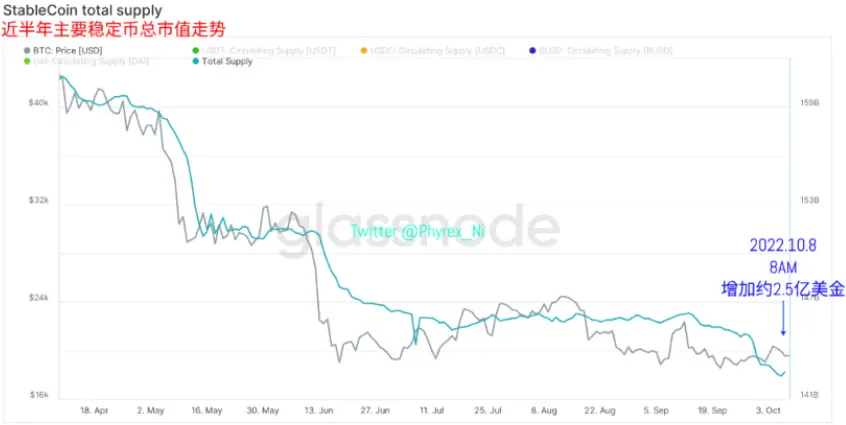Enable the BUSD Circulating Supply legend series
The height and width of the screenshot is (425, 846).
pos(601,51)
